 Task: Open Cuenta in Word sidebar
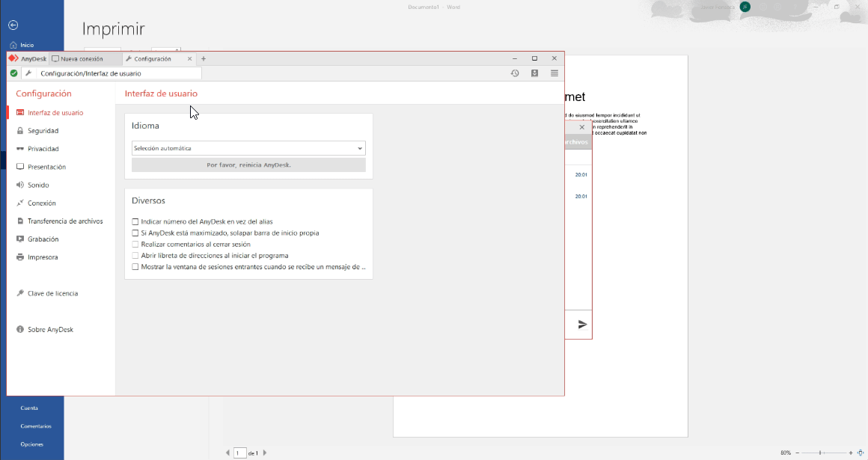(29, 408)
